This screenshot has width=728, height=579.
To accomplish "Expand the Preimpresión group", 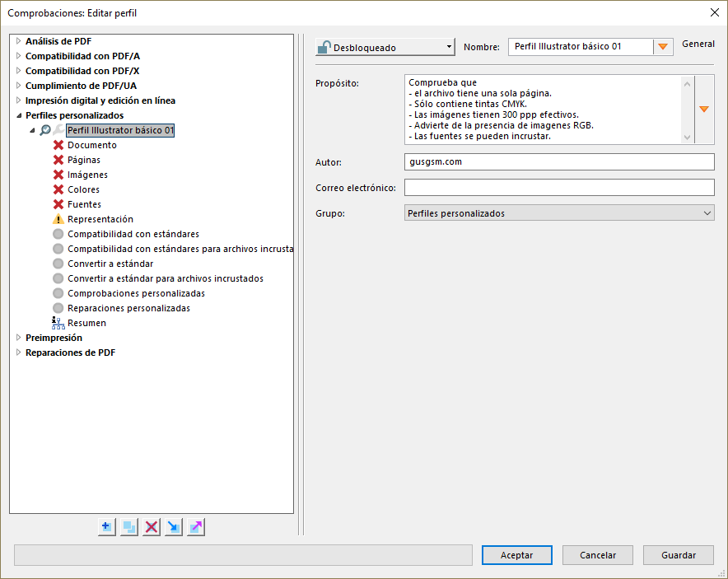I will coord(19,338).
